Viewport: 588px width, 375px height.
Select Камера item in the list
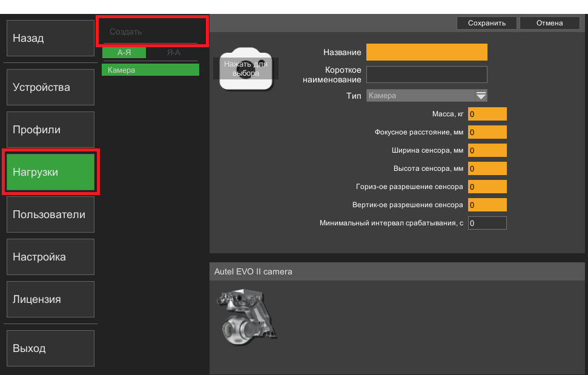(150, 70)
